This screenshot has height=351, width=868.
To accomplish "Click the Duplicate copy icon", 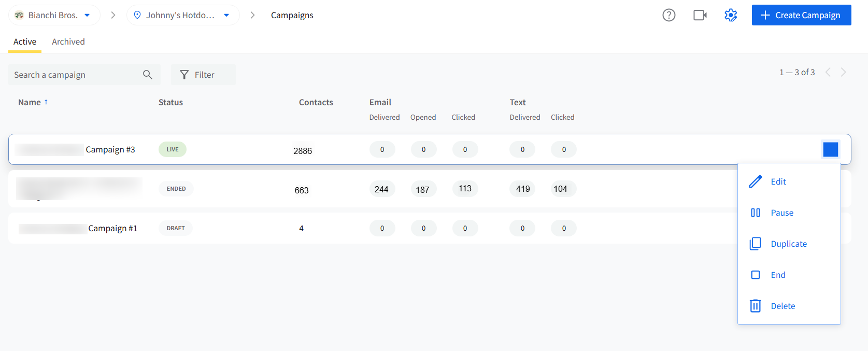I will point(756,244).
